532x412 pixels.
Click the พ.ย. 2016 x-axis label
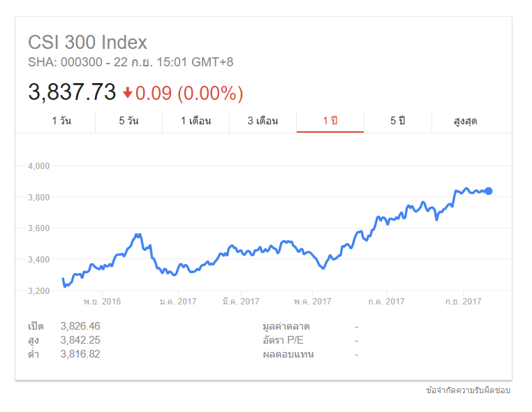tap(102, 302)
